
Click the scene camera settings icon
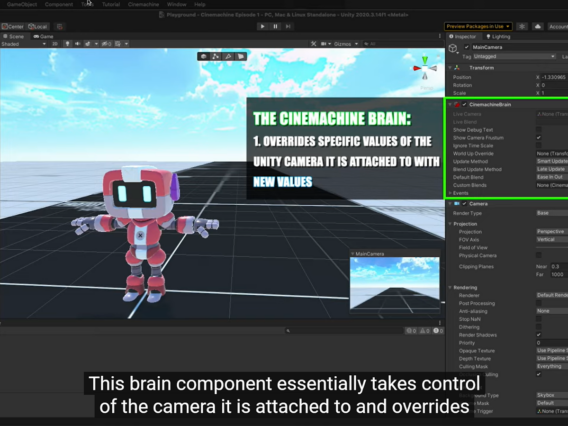[x=324, y=44]
